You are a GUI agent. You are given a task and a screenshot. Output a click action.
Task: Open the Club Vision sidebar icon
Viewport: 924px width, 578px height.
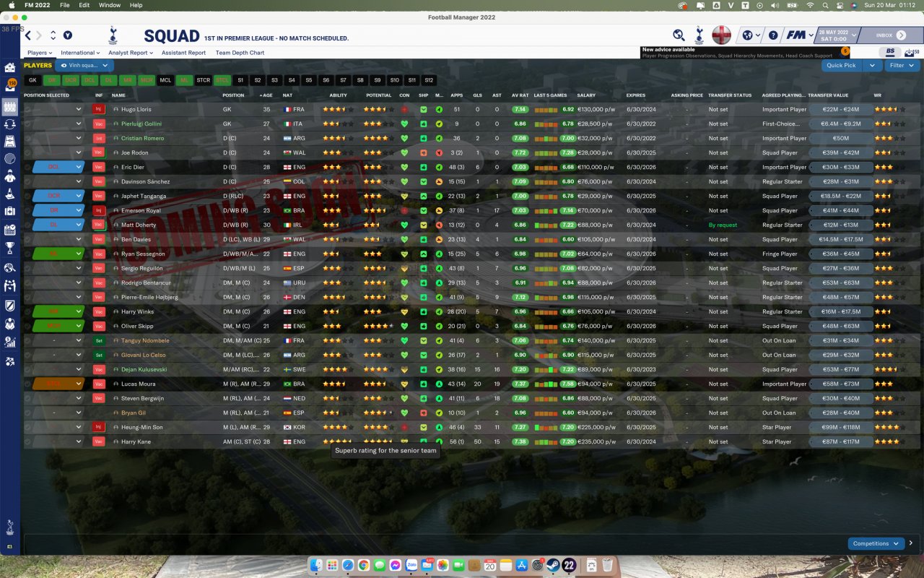10,324
